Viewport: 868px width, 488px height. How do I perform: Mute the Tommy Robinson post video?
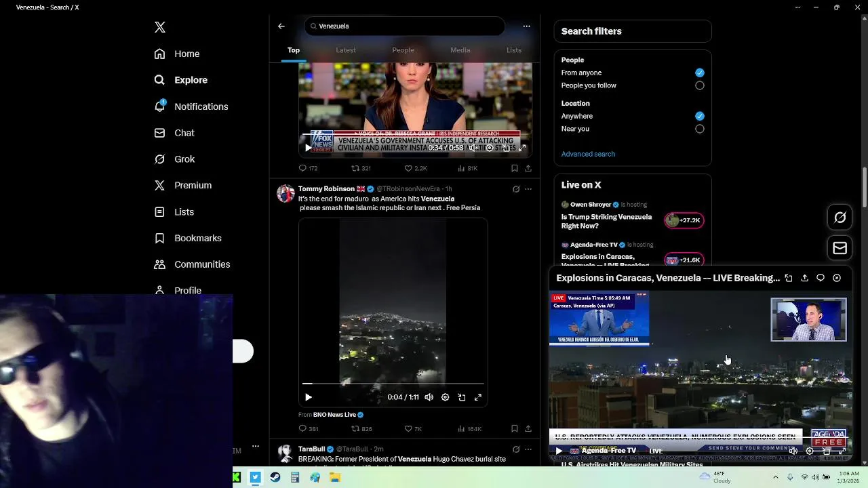click(429, 397)
